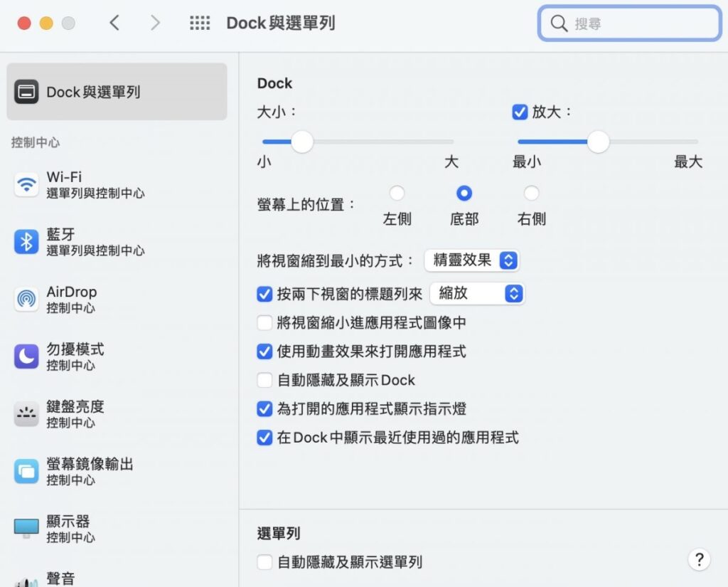Enable 自動隱藏及顯示Dock checkbox
Viewport: 728px width, 587px height.
(264, 380)
